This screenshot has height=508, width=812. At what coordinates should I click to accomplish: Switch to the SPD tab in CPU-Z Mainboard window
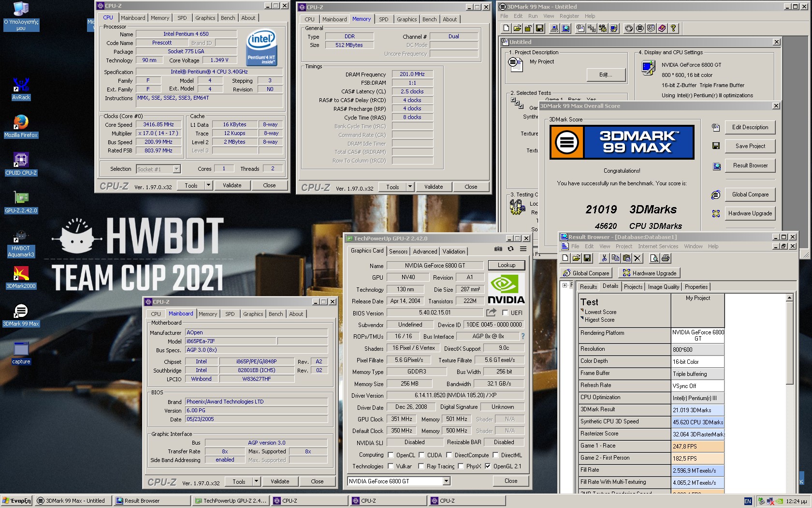tap(230, 314)
